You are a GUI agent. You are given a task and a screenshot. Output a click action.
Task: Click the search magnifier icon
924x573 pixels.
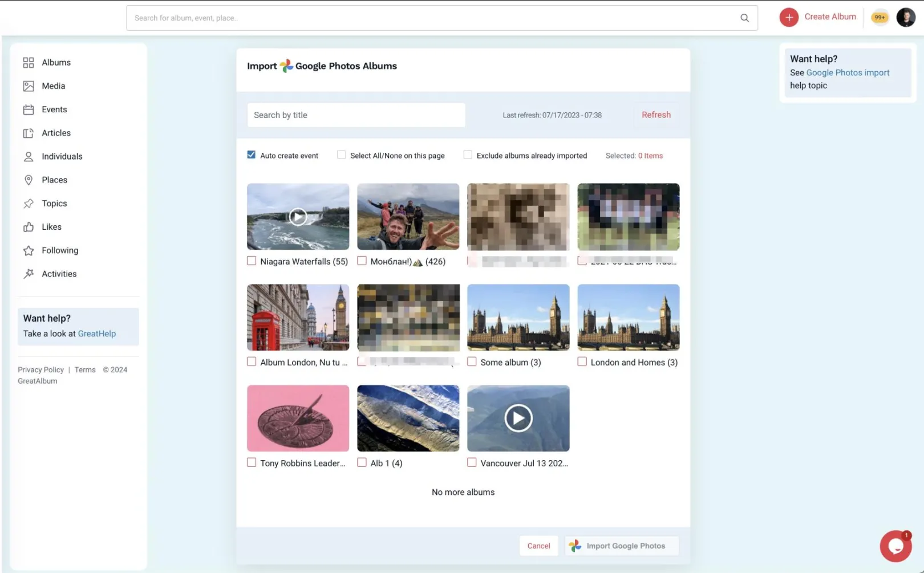(x=744, y=18)
